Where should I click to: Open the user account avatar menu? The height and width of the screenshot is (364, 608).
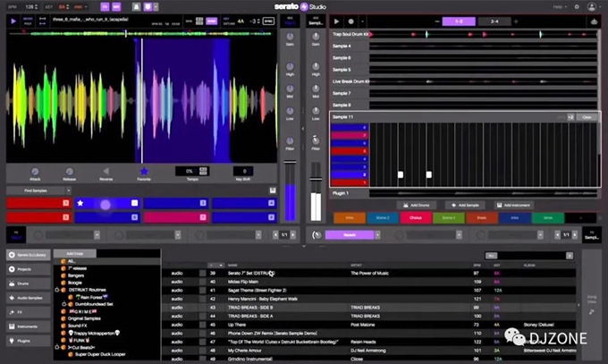(x=592, y=6)
